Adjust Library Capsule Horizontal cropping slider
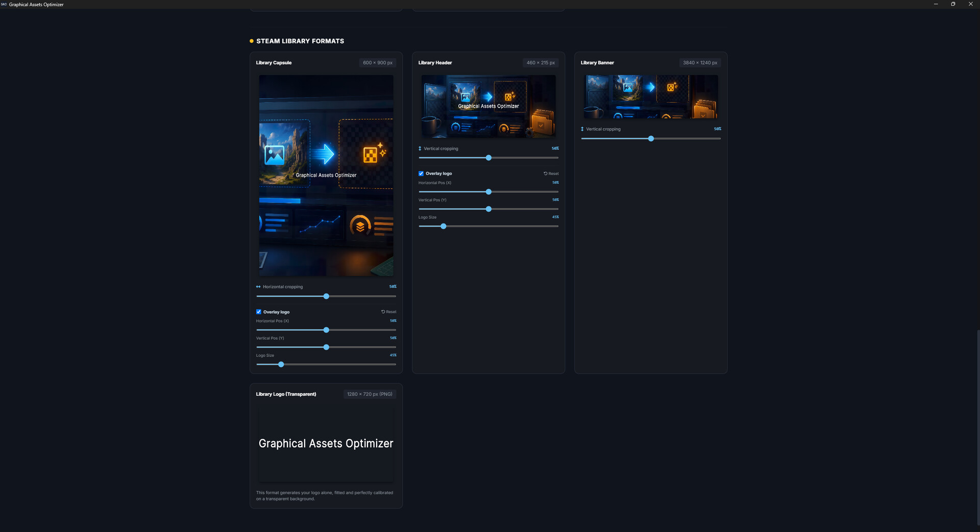This screenshot has height=532, width=980. click(326, 296)
